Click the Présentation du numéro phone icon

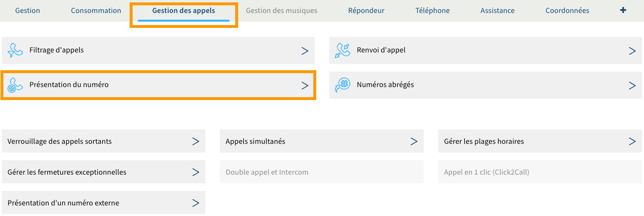[x=15, y=85]
